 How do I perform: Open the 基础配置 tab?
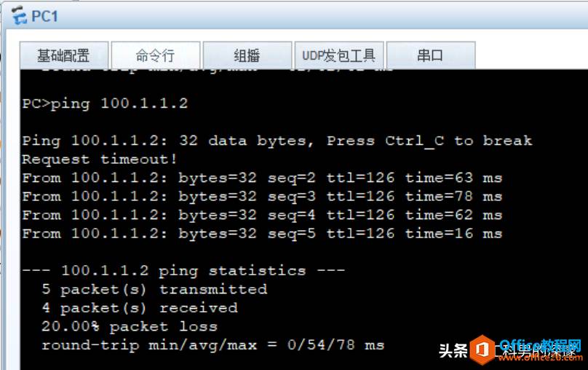64,55
